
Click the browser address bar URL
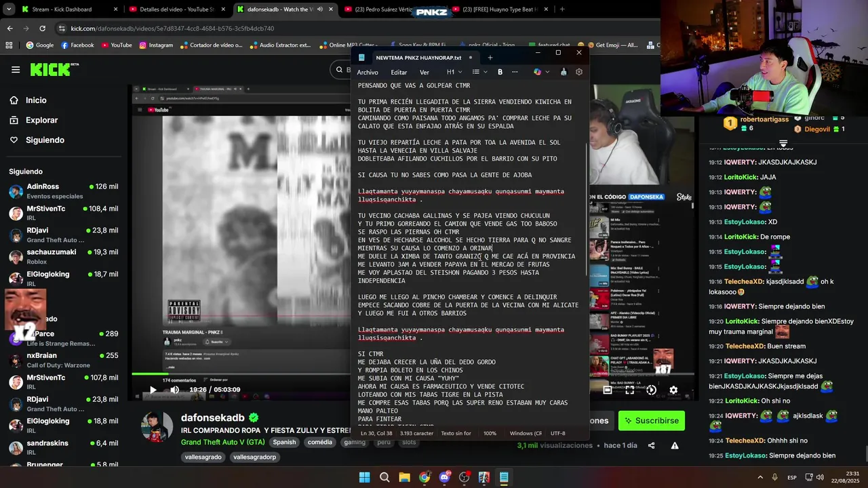tap(172, 28)
